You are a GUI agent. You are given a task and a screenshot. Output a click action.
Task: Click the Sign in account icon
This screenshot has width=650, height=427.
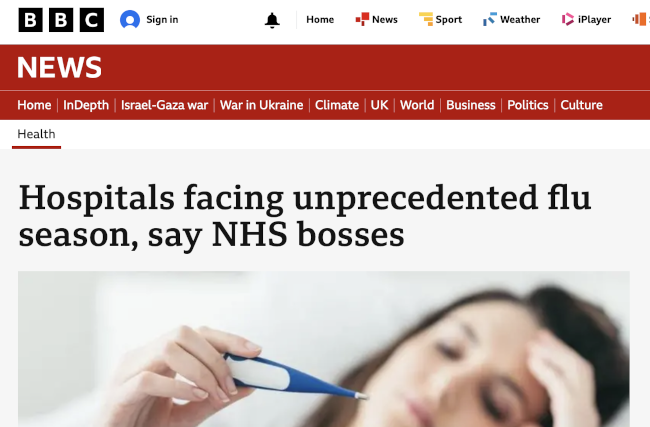coord(130,20)
